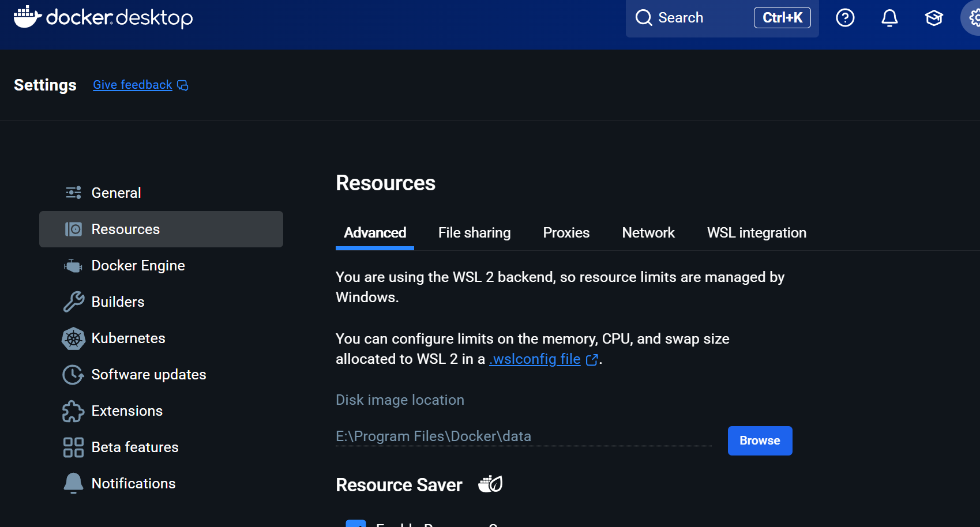The height and width of the screenshot is (527, 980).
Task: Switch to the File sharing tab
Action: pos(474,233)
